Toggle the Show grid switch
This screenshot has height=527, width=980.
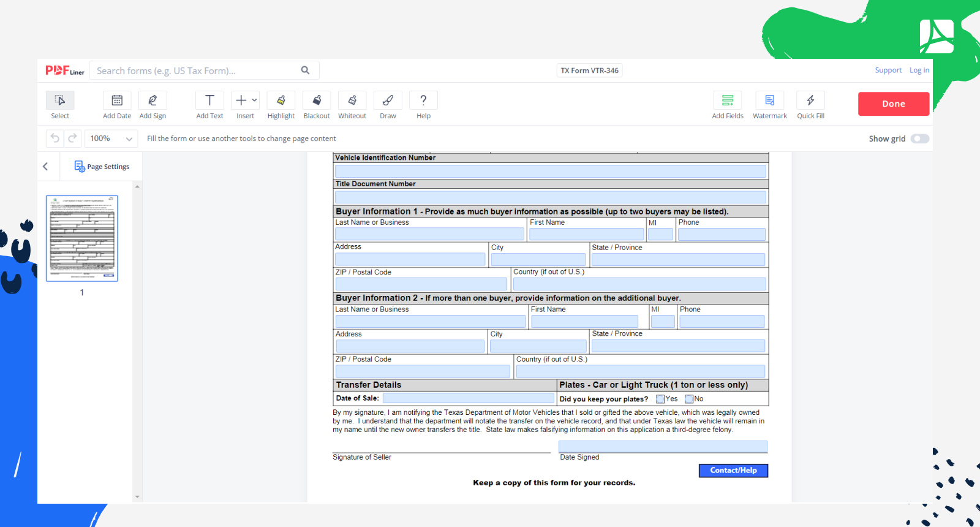pos(920,138)
